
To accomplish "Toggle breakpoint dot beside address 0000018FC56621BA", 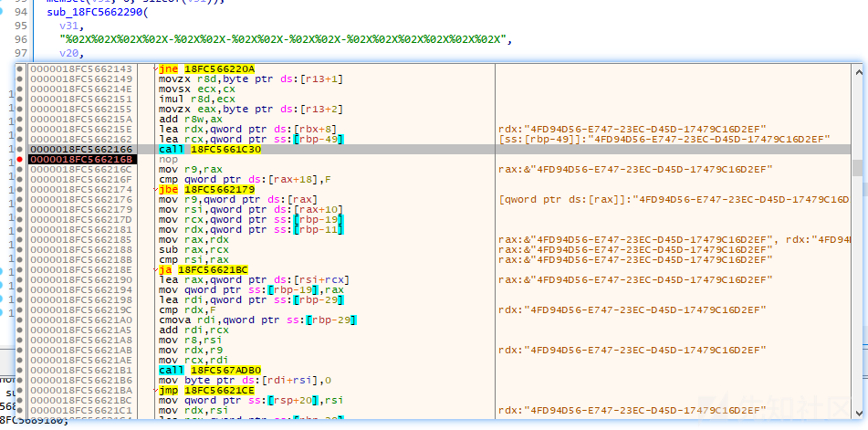I will tap(20, 390).
